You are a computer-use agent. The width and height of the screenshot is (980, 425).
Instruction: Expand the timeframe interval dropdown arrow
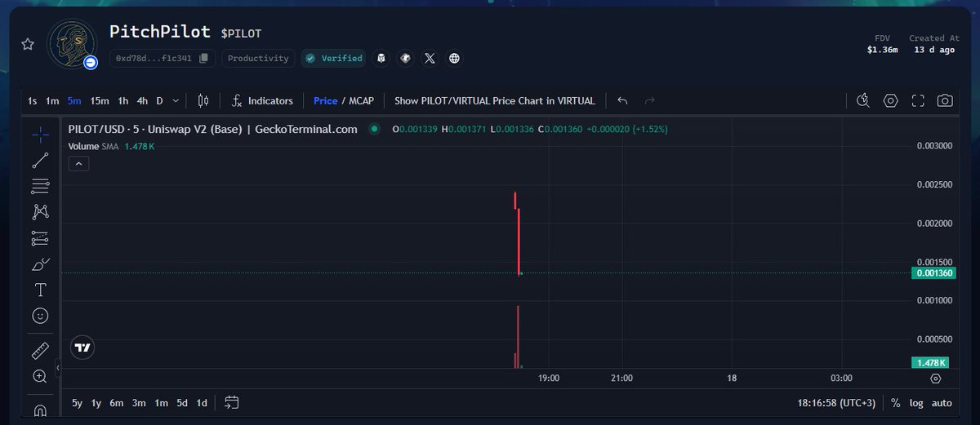pos(176,101)
